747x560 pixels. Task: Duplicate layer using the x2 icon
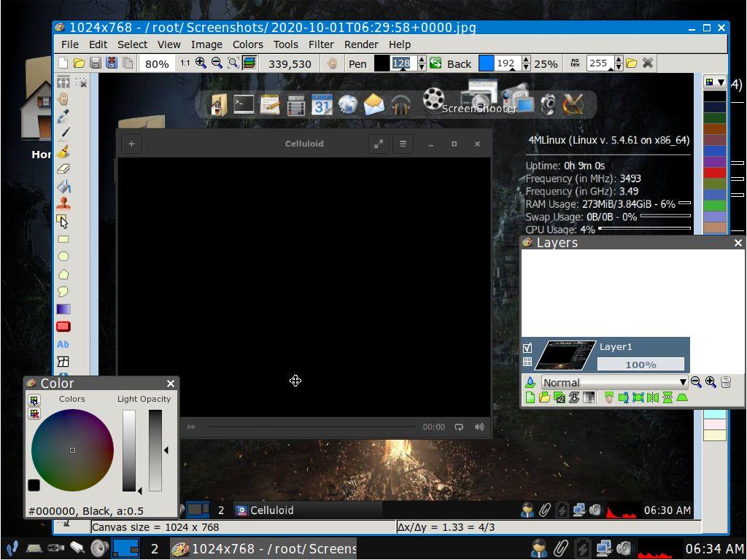point(559,397)
